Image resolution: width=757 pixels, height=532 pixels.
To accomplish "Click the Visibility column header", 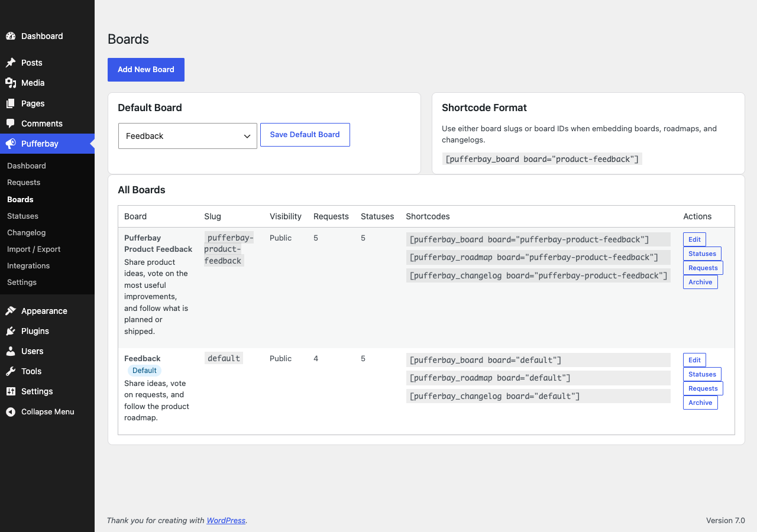I will pyautogui.click(x=286, y=216).
